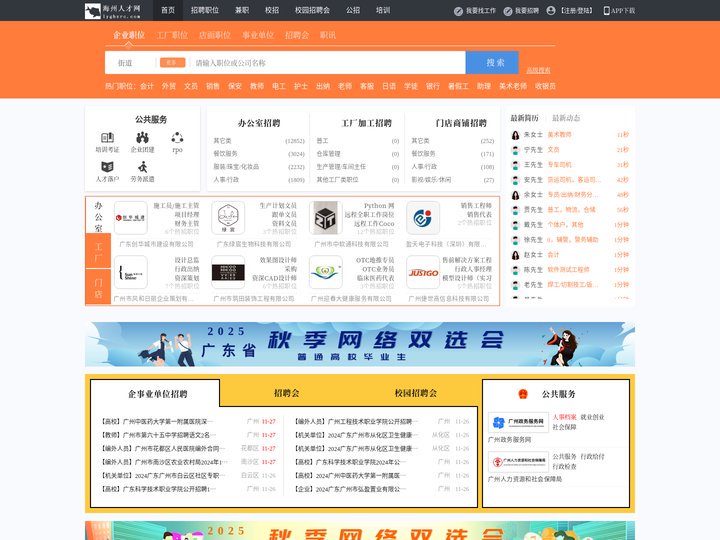Click 宁先生 avatar in latest resumes
The height and width of the screenshot is (540, 720).
(x=515, y=150)
